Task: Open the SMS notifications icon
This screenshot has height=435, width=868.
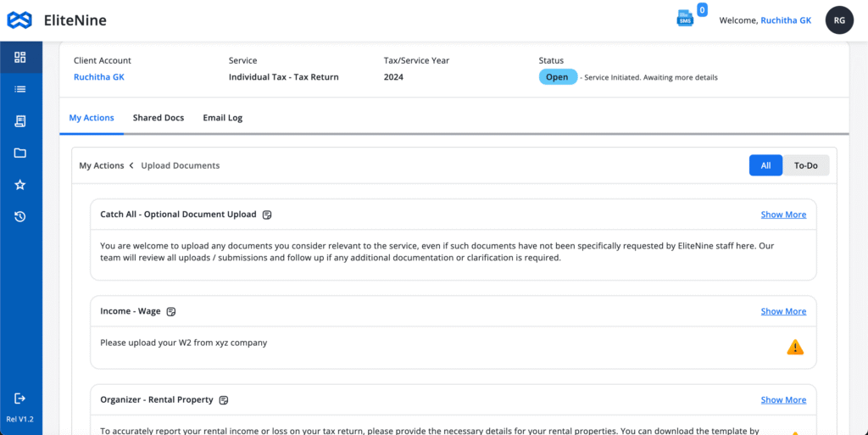Action: click(685, 19)
